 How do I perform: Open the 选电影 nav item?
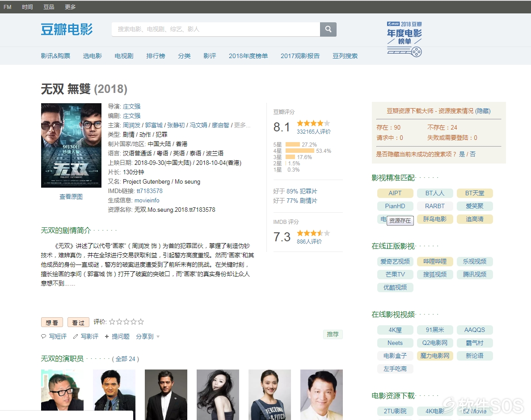(93, 56)
